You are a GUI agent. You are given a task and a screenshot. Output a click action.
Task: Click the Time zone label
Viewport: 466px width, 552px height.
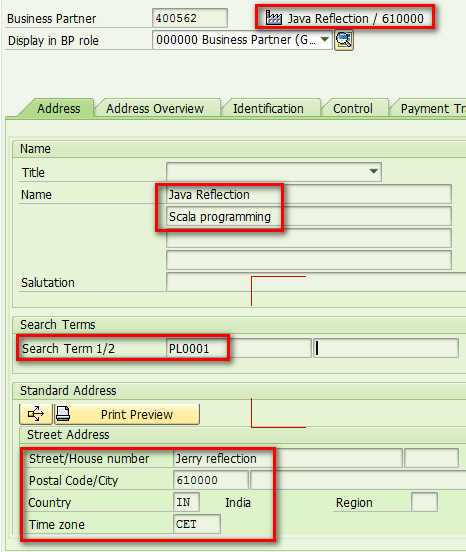[x=57, y=525]
